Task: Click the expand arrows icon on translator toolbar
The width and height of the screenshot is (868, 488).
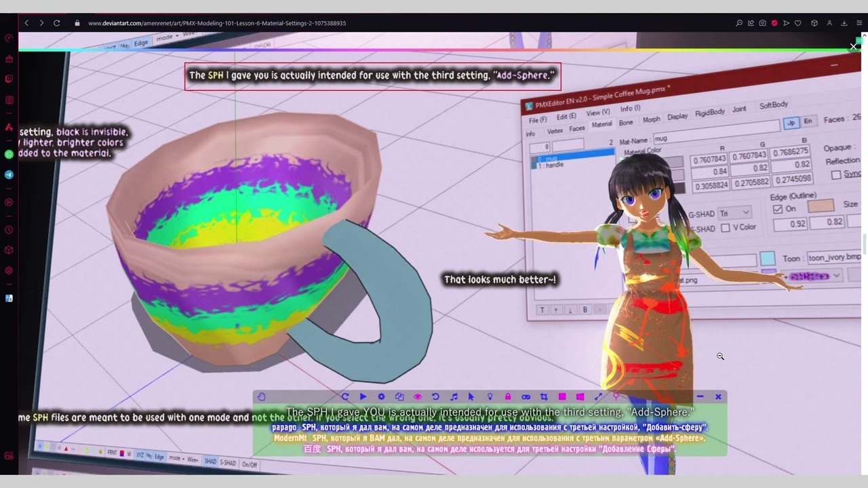Action: (x=598, y=397)
